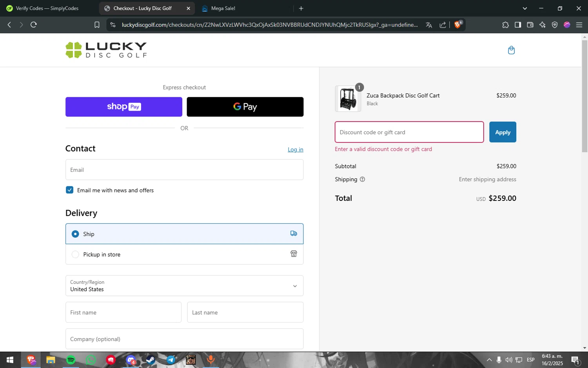The height and width of the screenshot is (368, 588).
Task: Bookmark this page with the bookmark icon
Action: [97, 25]
